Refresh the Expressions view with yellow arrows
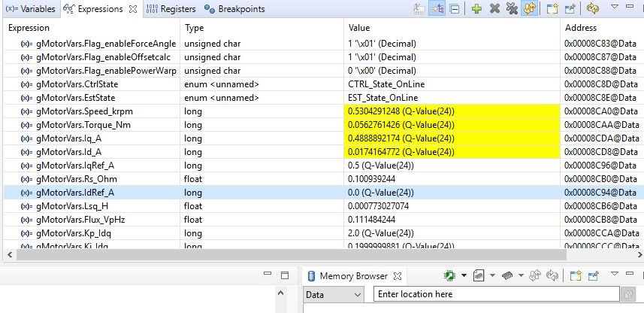The height and width of the screenshot is (313, 644). 592,8
